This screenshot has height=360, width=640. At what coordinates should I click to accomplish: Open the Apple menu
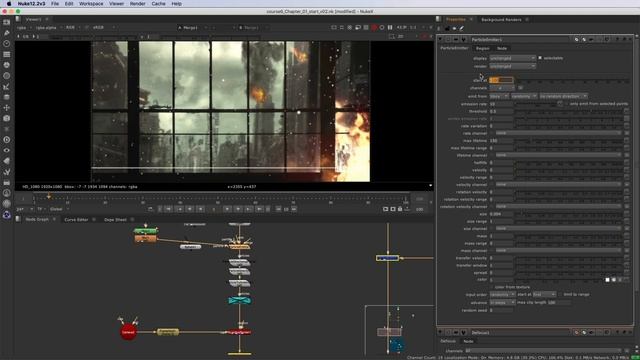[9, 4]
